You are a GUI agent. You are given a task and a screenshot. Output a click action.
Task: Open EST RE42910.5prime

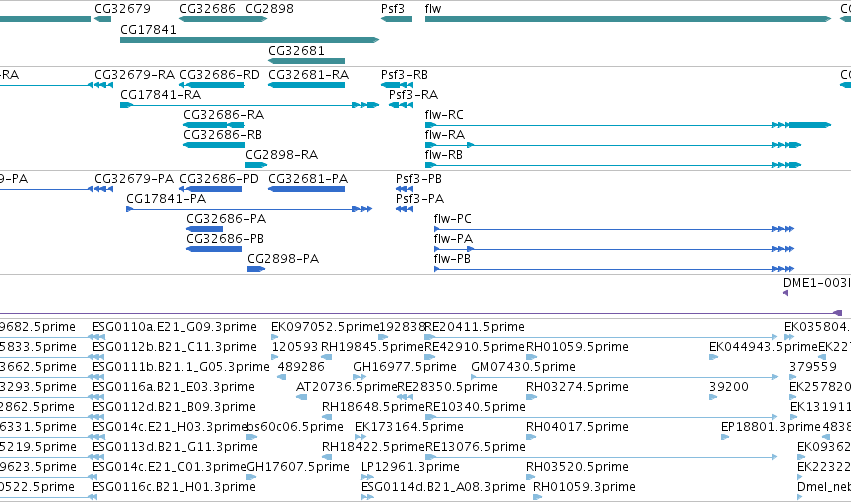(474, 347)
